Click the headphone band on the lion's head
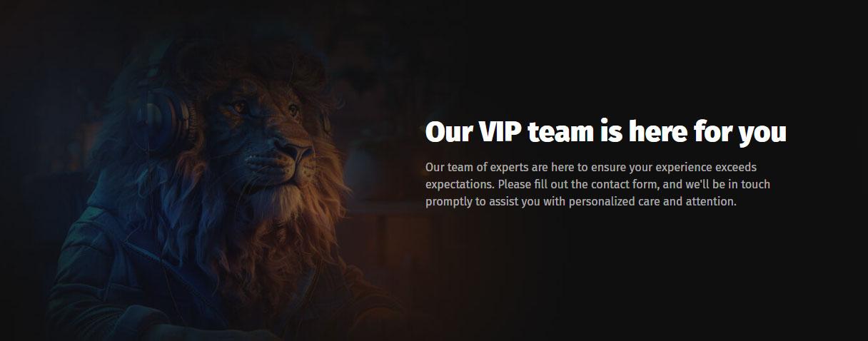Screen dimensions: 868x341 [153, 68]
